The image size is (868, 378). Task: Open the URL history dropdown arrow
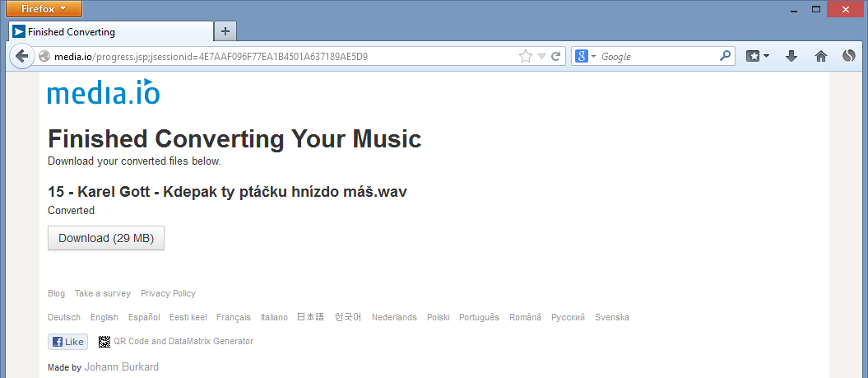[542, 57]
